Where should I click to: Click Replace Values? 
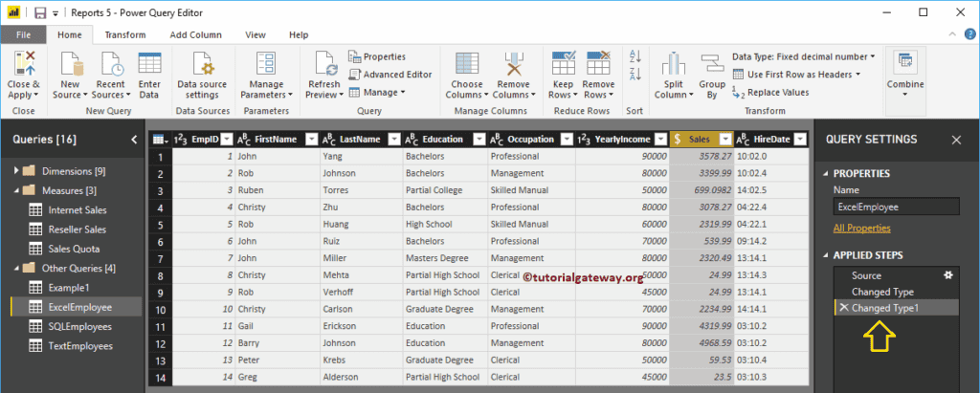tap(770, 93)
